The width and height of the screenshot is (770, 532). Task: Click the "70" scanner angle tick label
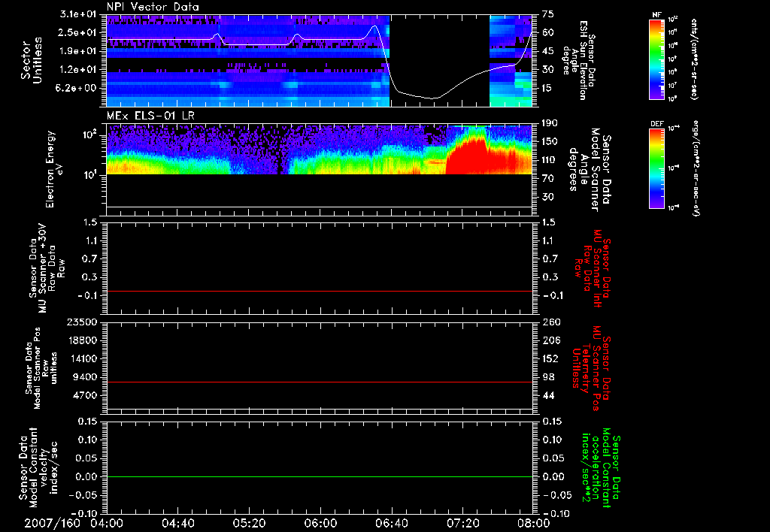point(548,179)
